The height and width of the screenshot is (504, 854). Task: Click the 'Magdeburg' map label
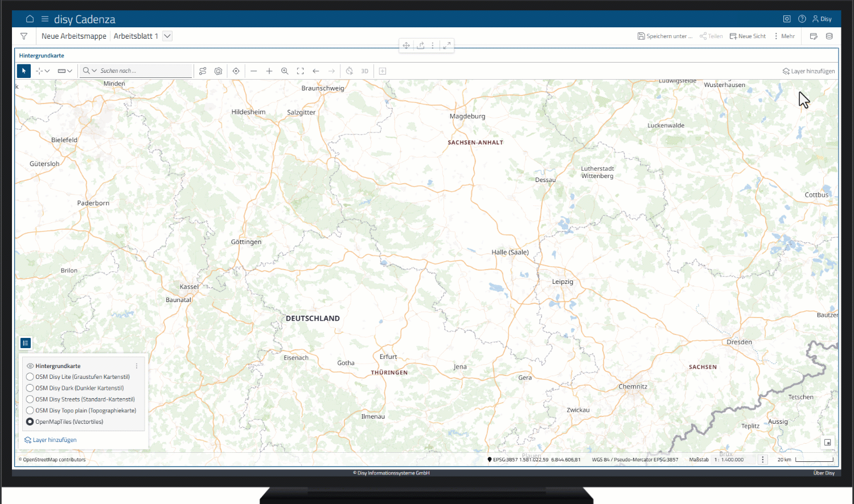pyautogui.click(x=467, y=116)
